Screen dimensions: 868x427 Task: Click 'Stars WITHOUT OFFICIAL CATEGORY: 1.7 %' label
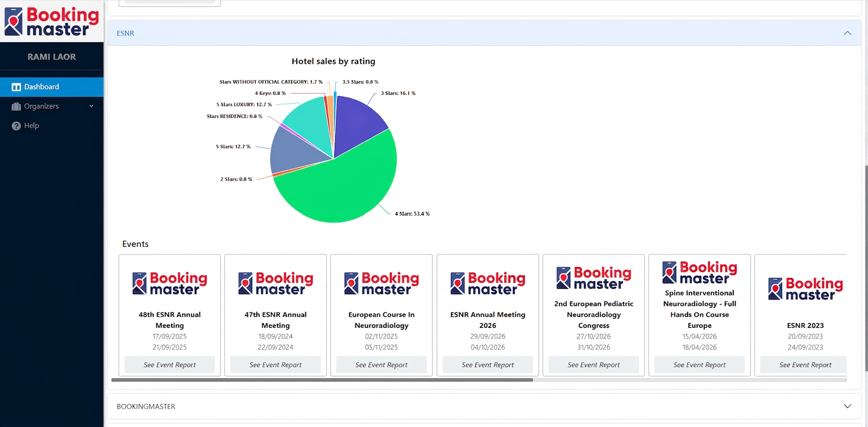[x=271, y=82]
